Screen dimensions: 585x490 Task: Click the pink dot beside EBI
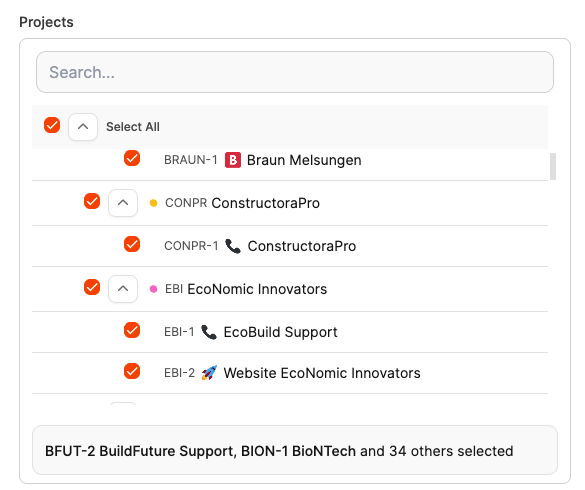[153, 289]
